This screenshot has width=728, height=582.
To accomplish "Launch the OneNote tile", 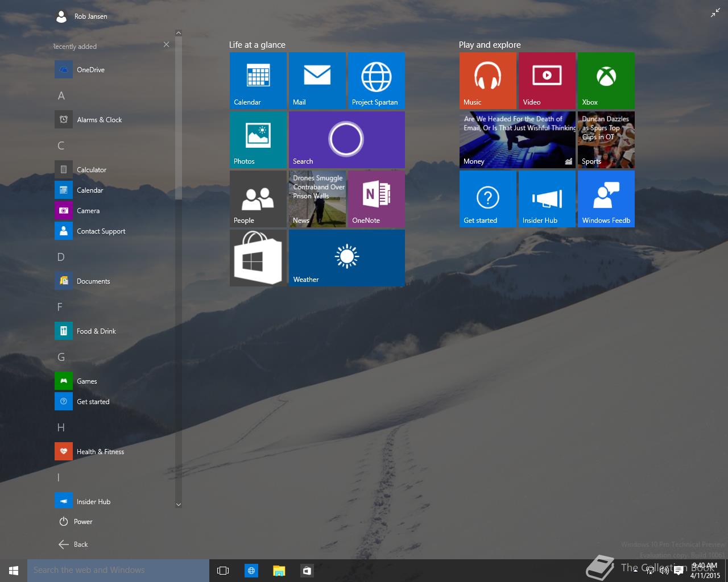I will coord(377,199).
